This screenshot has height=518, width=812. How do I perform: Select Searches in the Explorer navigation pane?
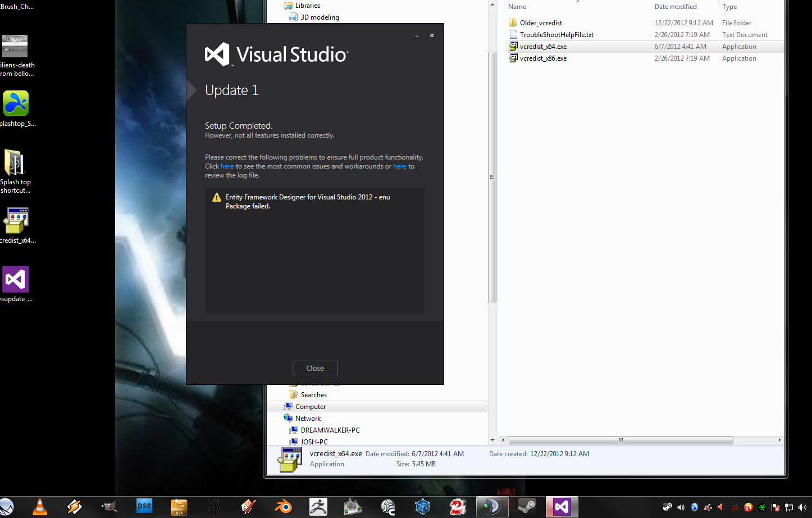coord(313,395)
